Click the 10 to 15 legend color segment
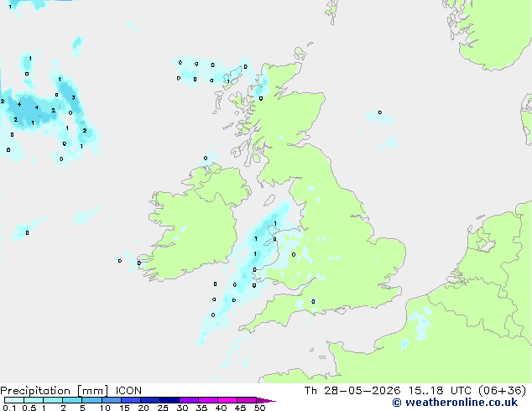The image size is (532, 411). tap(111, 400)
